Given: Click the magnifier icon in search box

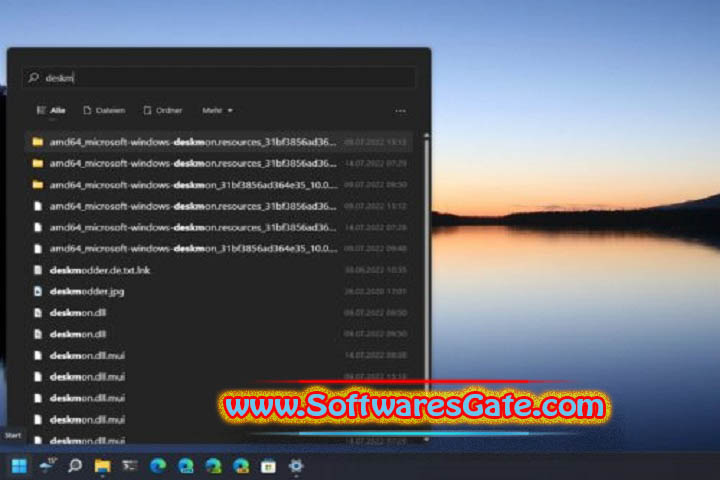Looking at the screenshot, I should pos(34,78).
